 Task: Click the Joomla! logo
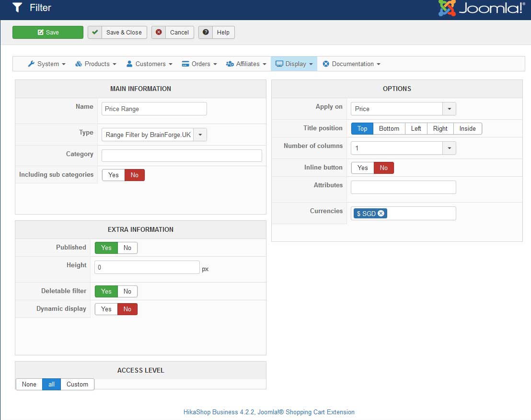coord(482,7)
